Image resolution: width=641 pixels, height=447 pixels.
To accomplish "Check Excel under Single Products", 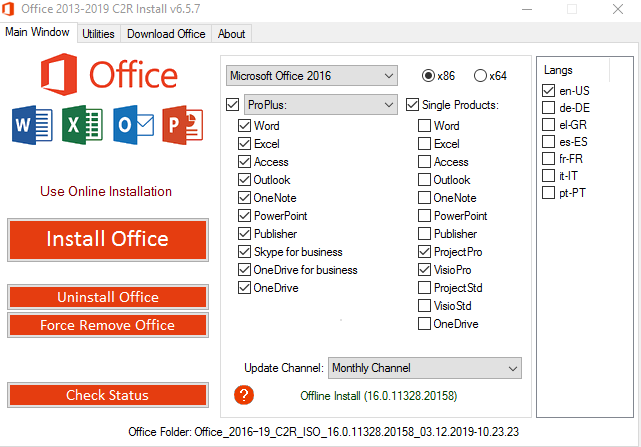I will (x=424, y=144).
